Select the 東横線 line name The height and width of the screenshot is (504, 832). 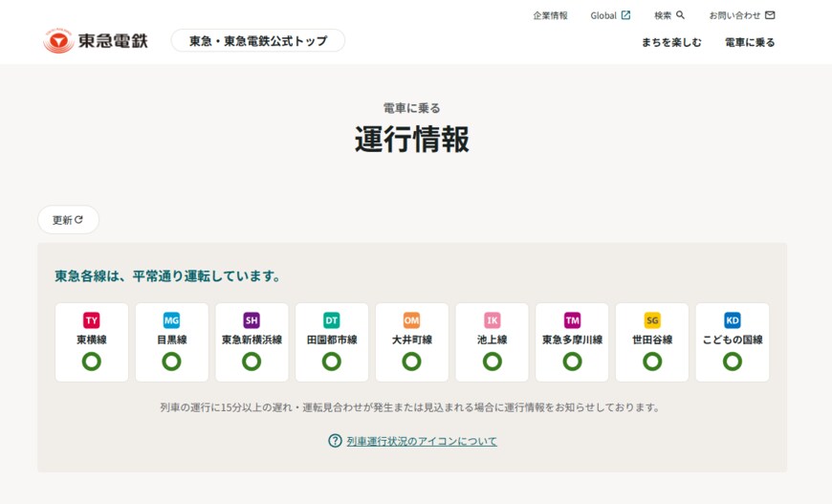click(x=91, y=340)
